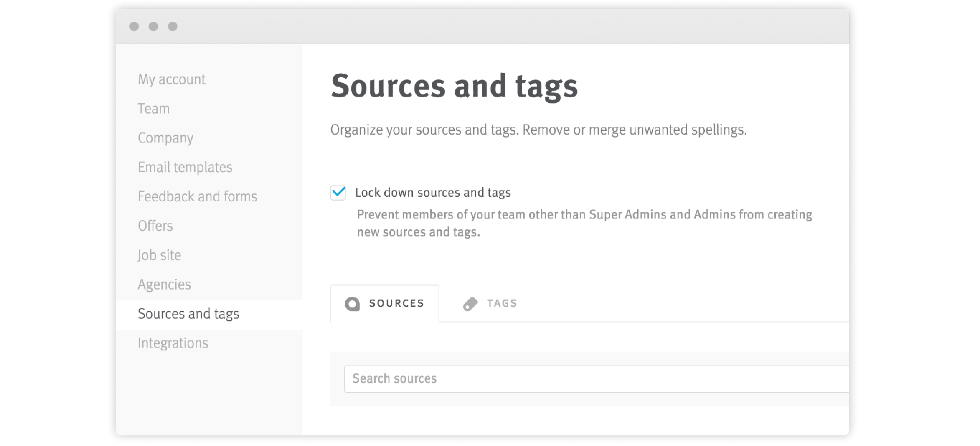This screenshot has height=446, width=980.
Task: Navigate to Offers in sidebar
Action: (x=155, y=226)
